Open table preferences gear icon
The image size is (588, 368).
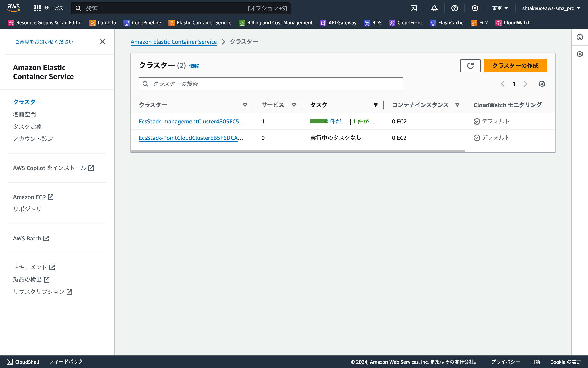(x=542, y=84)
